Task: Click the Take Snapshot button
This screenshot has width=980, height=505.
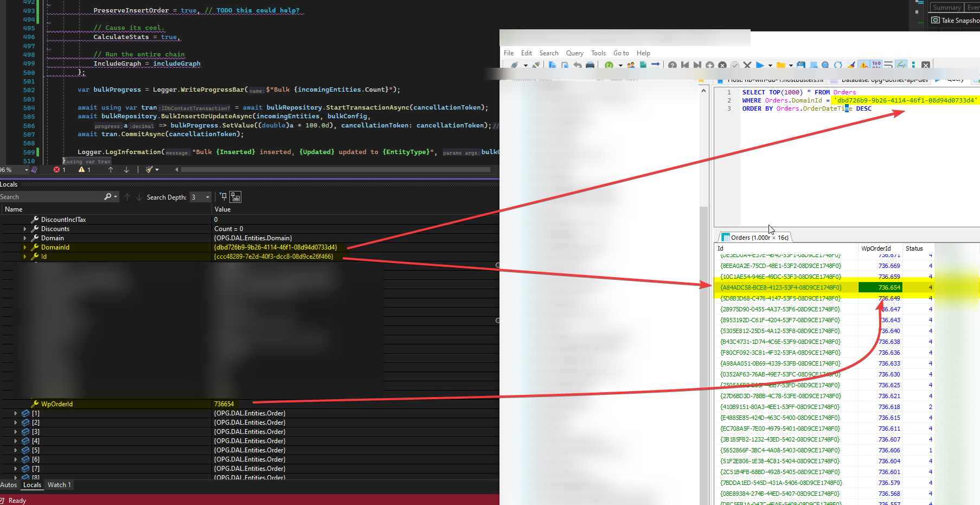Action: pyautogui.click(x=956, y=21)
